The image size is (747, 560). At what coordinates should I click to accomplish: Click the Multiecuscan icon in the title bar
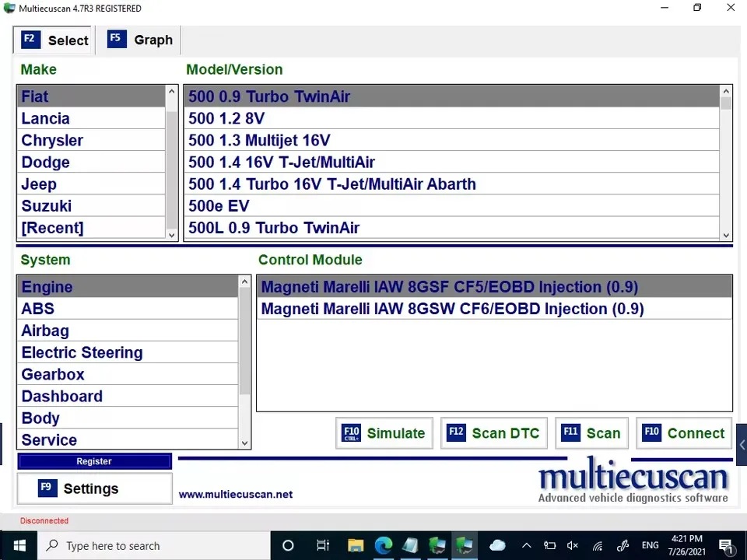pos(9,8)
